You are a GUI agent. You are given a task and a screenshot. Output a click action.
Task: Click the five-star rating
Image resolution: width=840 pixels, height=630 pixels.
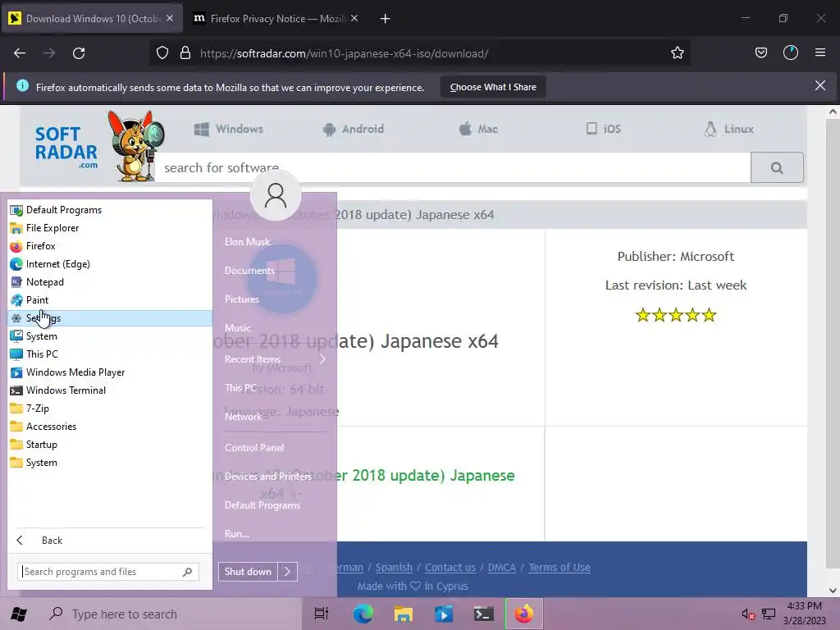tap(676, 315)
